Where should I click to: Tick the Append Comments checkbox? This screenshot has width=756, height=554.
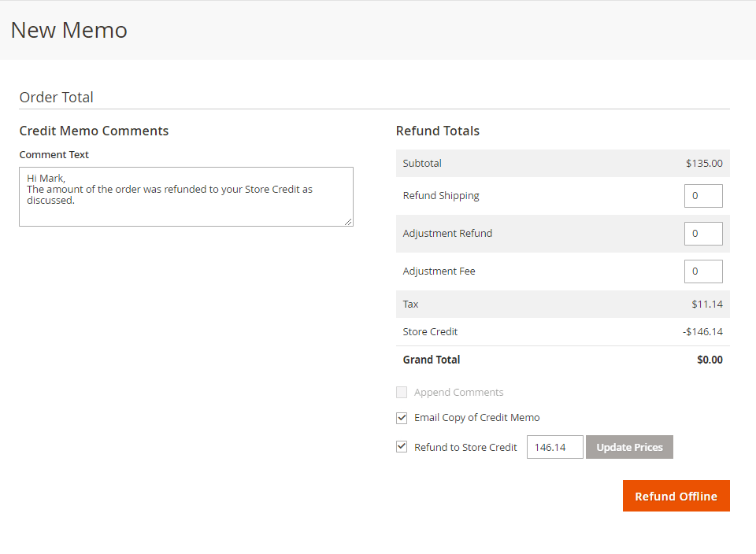(402, 392)
